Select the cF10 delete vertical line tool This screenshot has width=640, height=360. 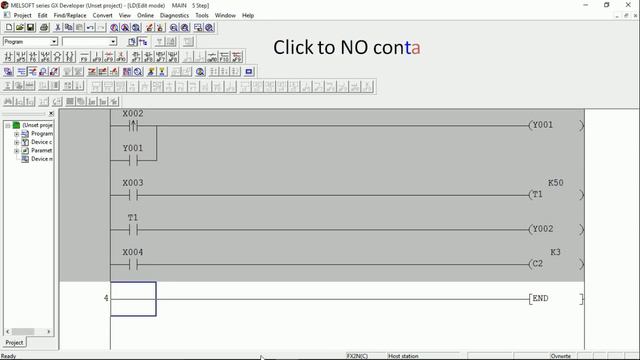click(x=121, y=56)
